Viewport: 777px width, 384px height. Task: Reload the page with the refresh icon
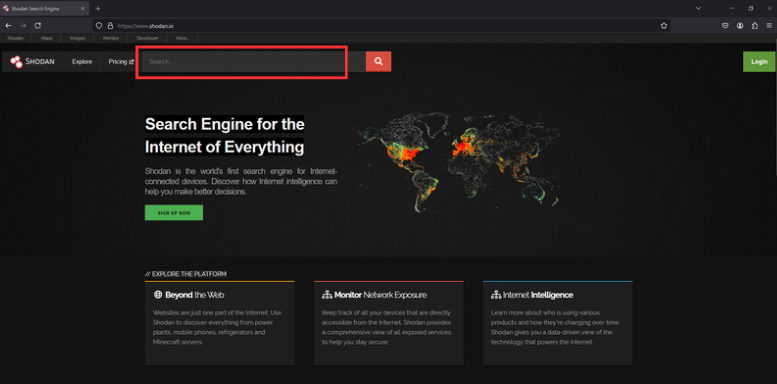38,26
